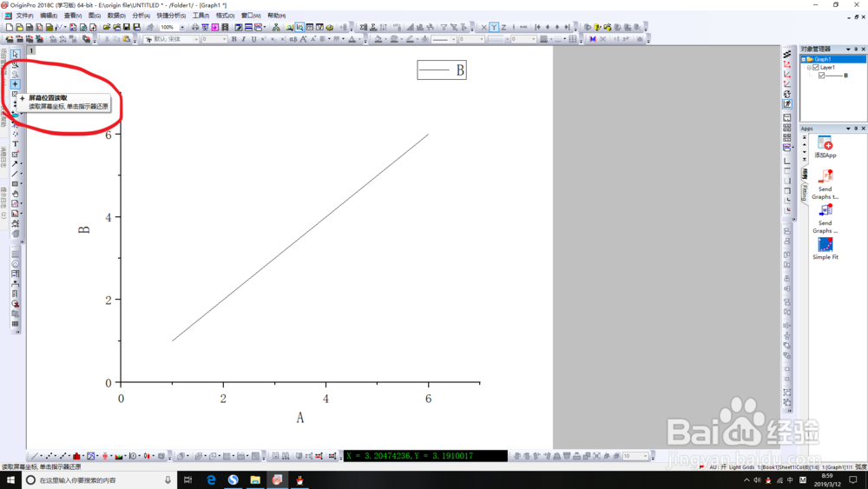868x489 pixels.
Task: Open the 帮助 (Help) menu
Action: click(276, 16)
